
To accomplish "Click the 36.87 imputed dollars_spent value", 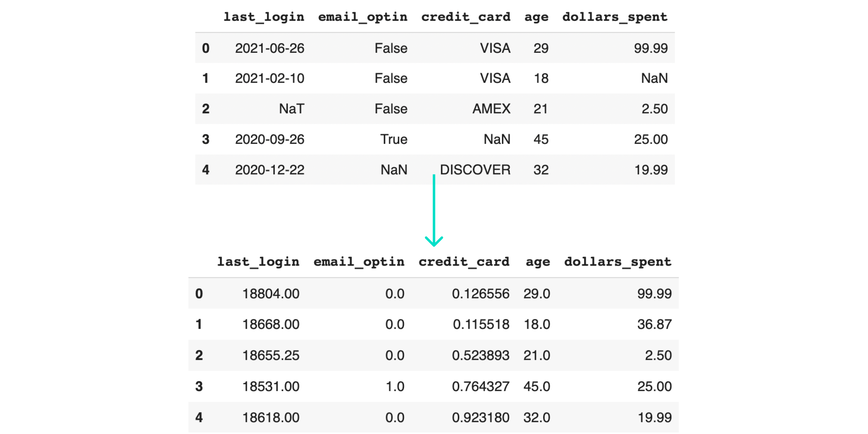I will (654, 324).
